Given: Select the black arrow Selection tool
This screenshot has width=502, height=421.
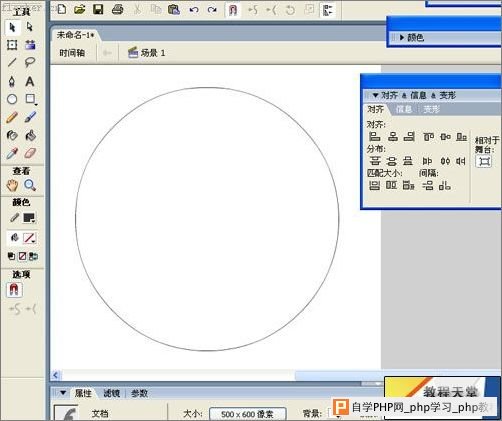Looking at the screenshot, I should point(13,27).
